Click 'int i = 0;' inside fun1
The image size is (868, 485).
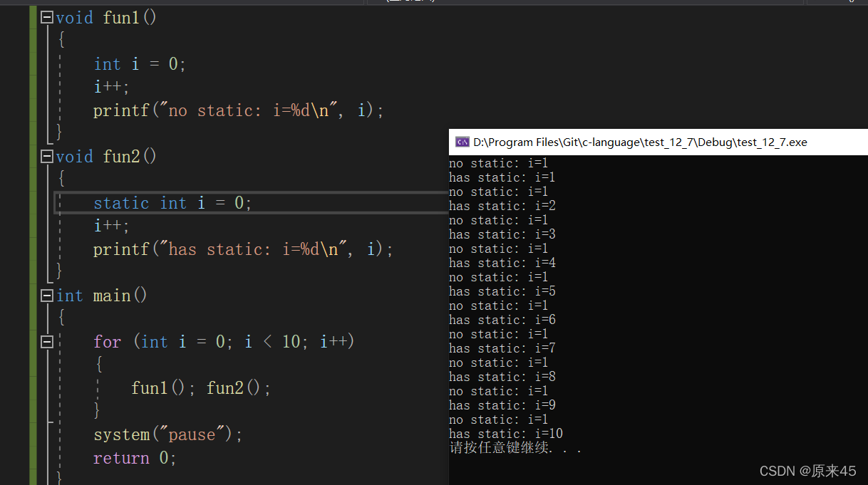[140, 64]
